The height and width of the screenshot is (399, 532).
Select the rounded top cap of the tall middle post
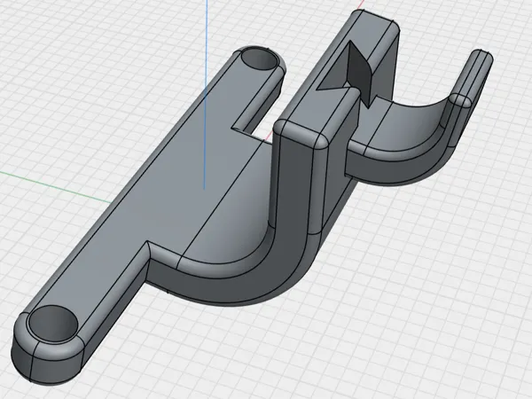click(302, 133)
